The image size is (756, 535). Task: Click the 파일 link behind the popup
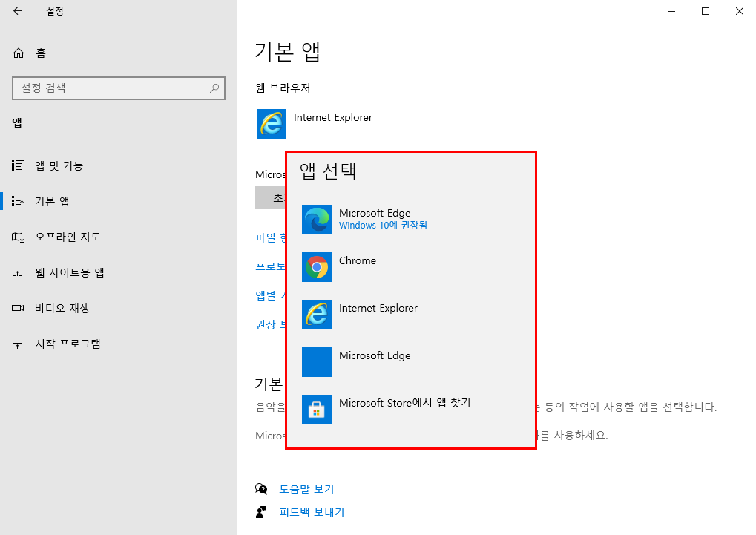coord(270,238)
